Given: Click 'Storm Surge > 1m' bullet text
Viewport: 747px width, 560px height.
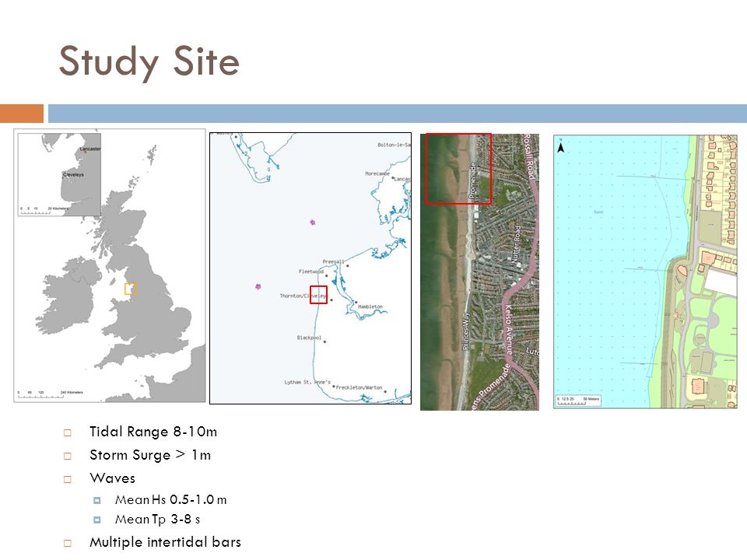Looking at the screenshot, I should coord(150,455).
